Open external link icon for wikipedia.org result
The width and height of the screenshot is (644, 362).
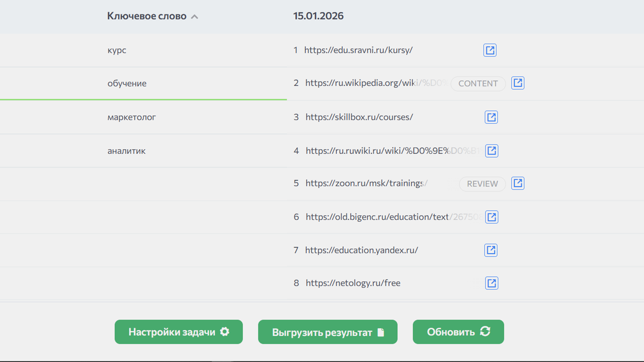518,83
